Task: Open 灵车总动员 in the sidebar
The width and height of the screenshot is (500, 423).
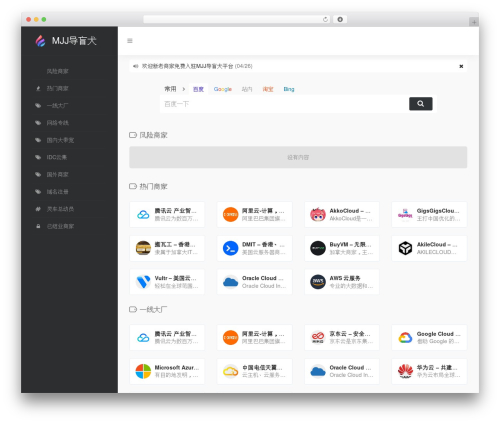Action: [60, 209]
